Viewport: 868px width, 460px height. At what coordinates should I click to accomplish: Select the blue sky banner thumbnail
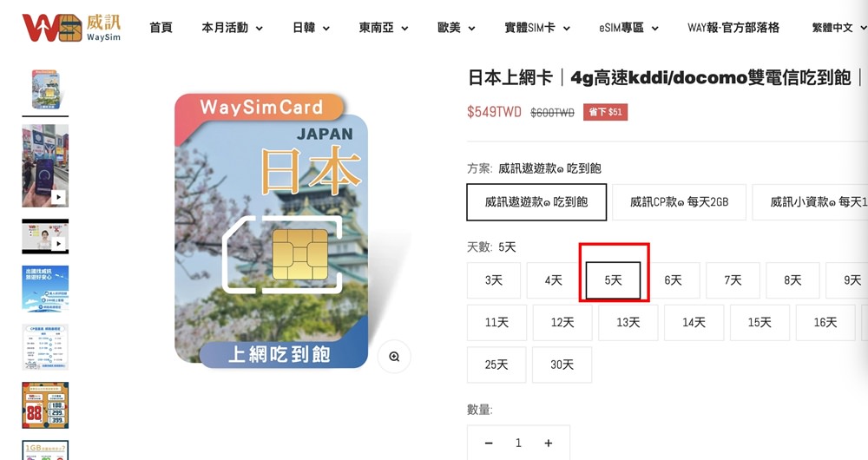pyautogui.click(x=45, y=288)
